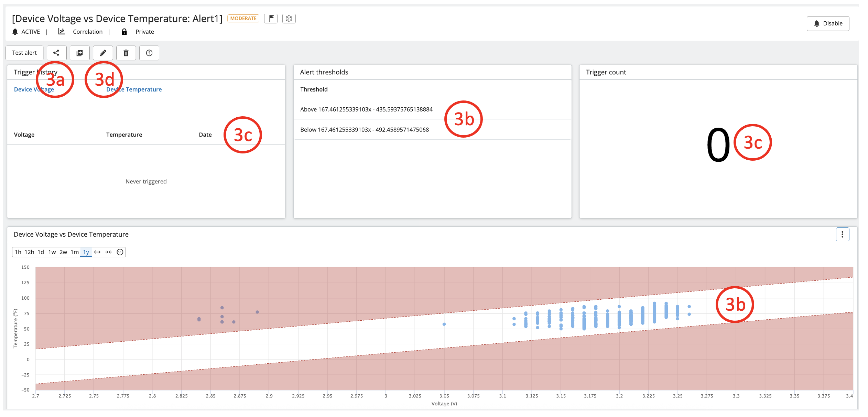Click the flag icon beside MODERATE
This screenshot has height=417, width=868.
[271, 18]
